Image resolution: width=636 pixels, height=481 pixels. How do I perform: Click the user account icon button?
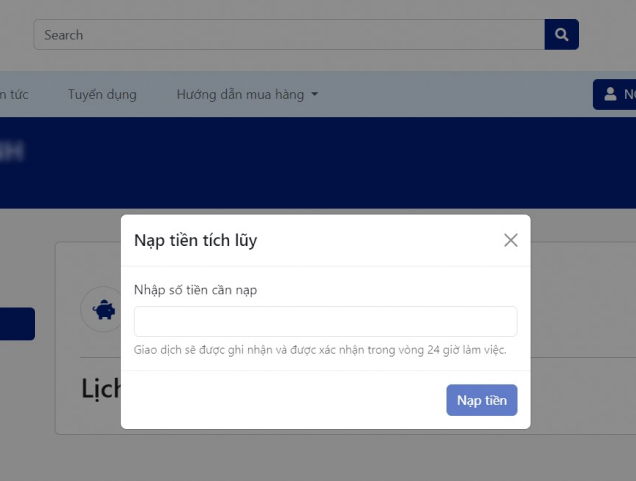615,94
